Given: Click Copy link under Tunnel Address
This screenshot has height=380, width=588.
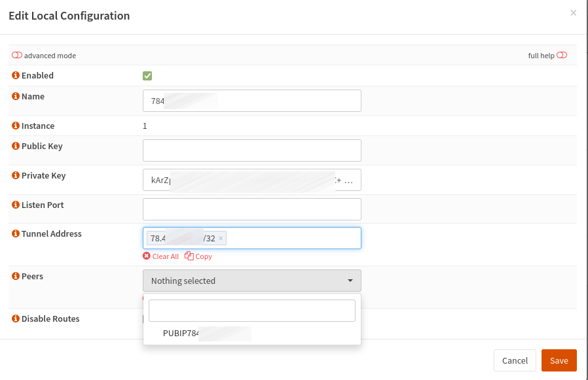Looking at the screenshot, I should coord(198,256).
